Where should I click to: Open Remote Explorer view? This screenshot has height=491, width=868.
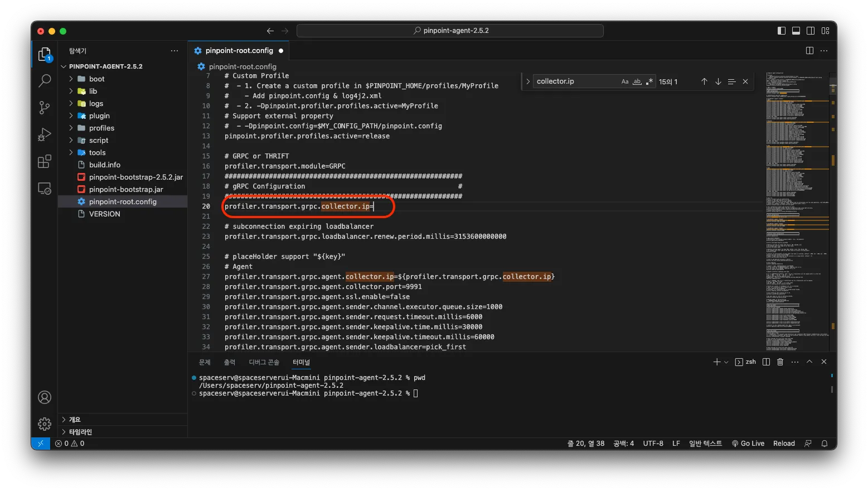tap(45, 189)
